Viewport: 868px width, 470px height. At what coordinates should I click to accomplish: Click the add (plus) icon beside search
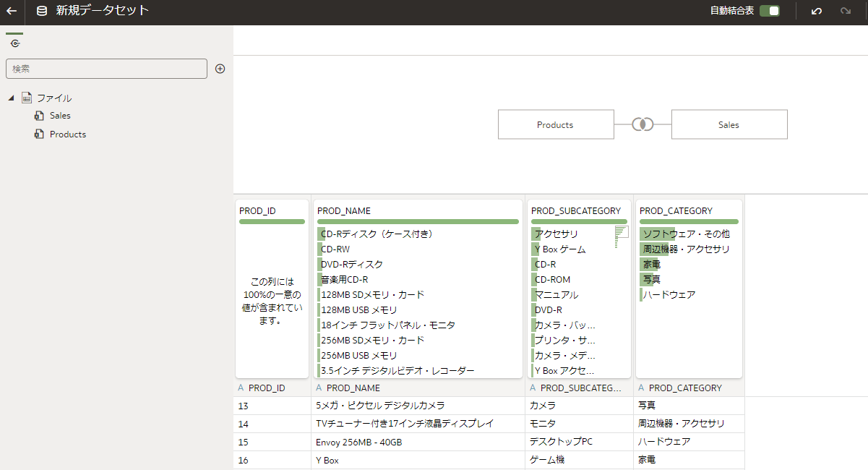(x=220, y=69)
